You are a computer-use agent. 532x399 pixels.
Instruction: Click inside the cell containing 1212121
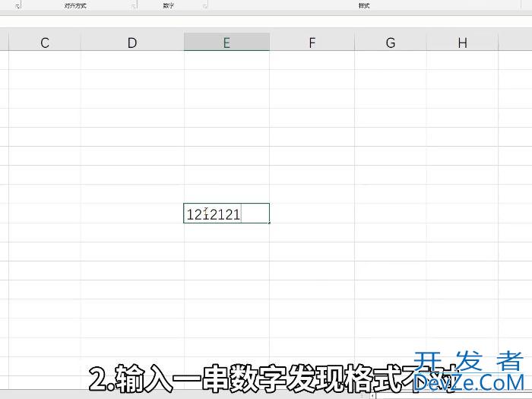pyautogui.click(x=226, y=214)
